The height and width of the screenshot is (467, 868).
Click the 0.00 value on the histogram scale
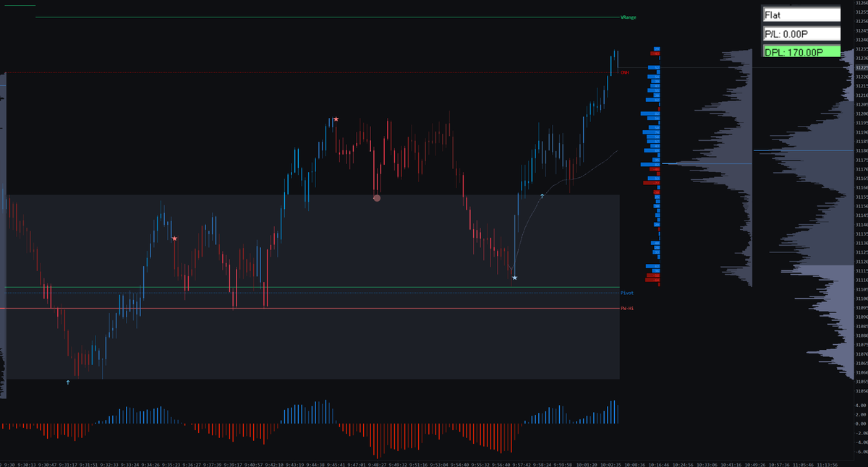click(860, 424)
